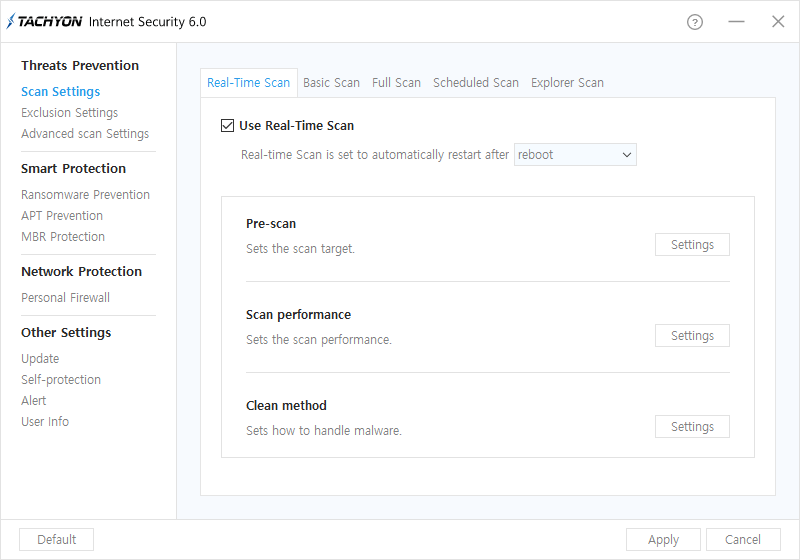This screenshot has width=800, height=560.
Task: Open Scan performance Settings button
Action: [692, 336]
